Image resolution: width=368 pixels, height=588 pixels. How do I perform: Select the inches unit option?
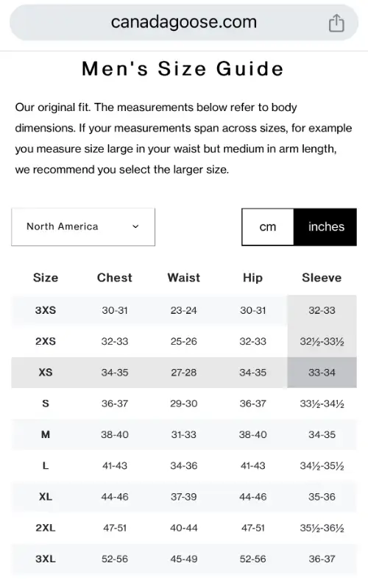[325, 227]
